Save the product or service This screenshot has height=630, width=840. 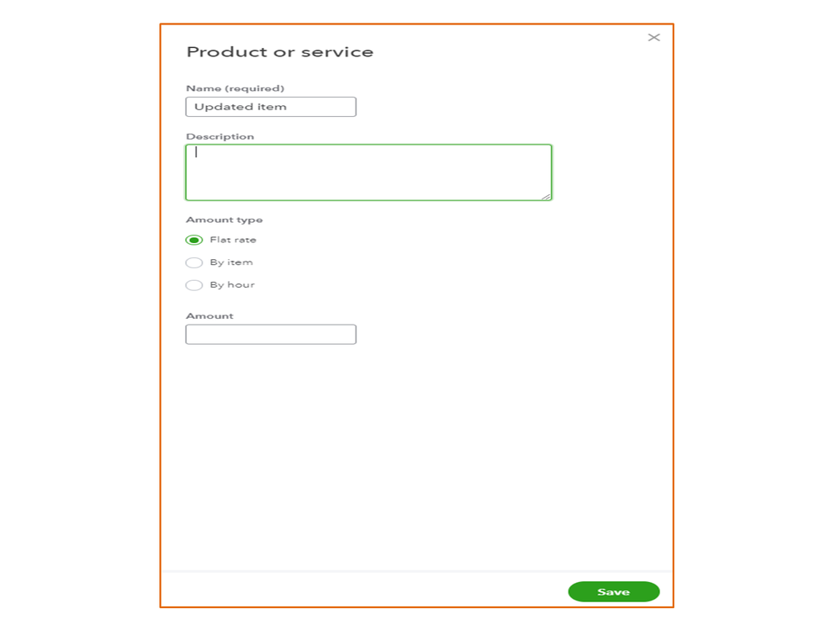pos(613,592)
